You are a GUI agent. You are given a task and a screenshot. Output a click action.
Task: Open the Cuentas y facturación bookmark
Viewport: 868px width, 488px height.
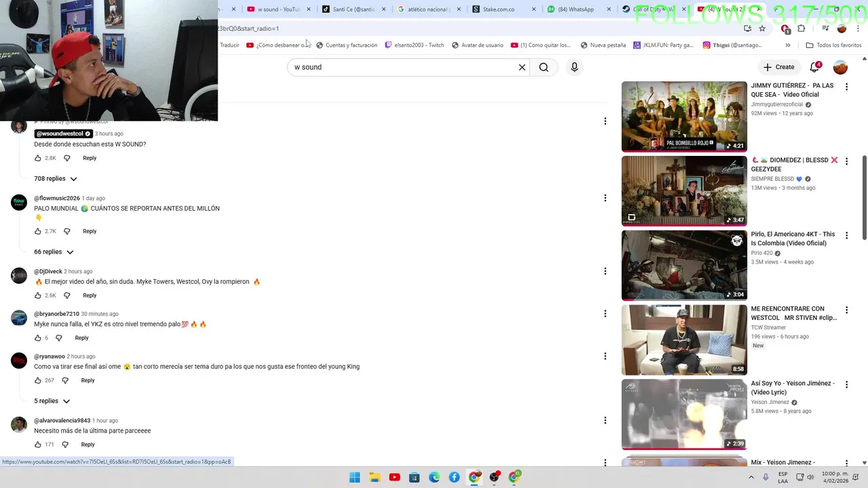[346, 45]
